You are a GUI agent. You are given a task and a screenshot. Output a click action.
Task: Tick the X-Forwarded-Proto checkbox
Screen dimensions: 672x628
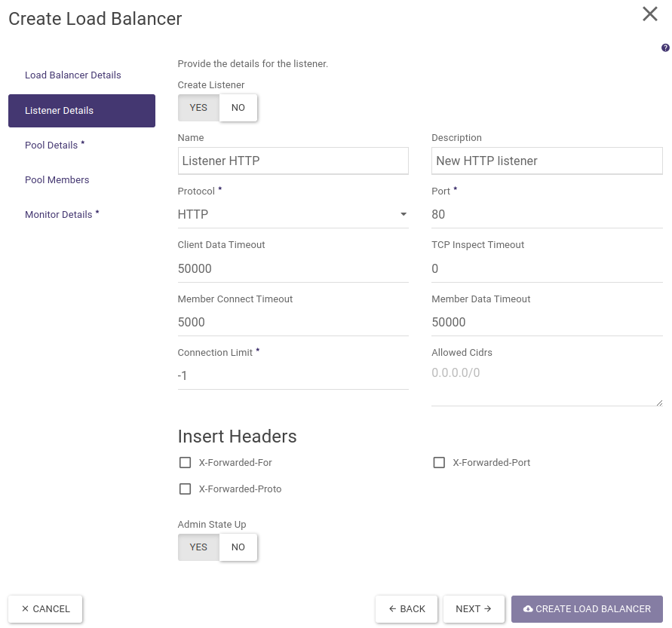coord(185,489)
